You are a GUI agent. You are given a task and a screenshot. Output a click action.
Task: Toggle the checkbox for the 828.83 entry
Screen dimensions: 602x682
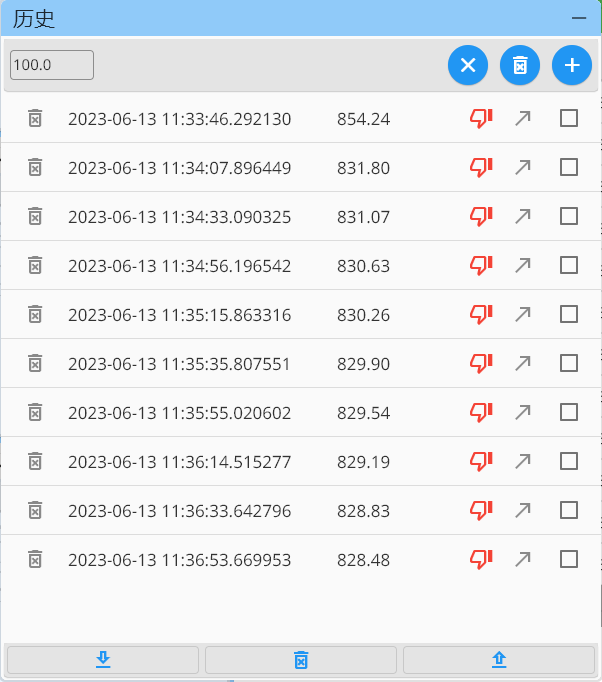569,510
